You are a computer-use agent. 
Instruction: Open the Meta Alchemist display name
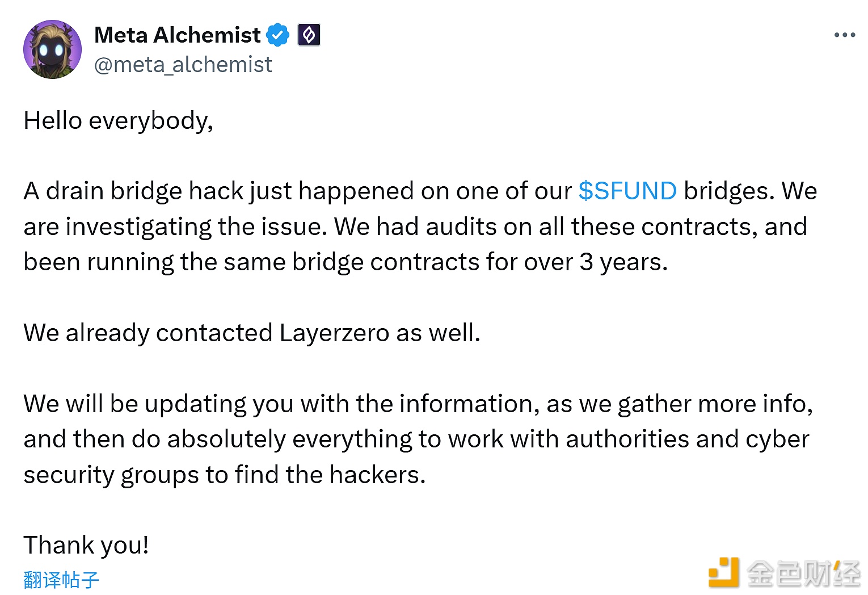pyautogui.click(x=177, y=35)
